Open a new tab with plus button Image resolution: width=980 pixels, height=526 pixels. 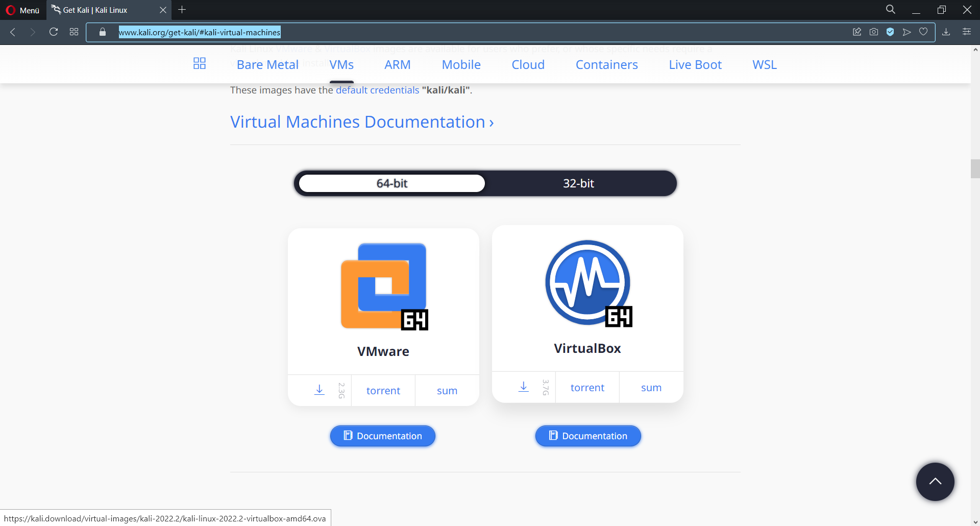182,10
